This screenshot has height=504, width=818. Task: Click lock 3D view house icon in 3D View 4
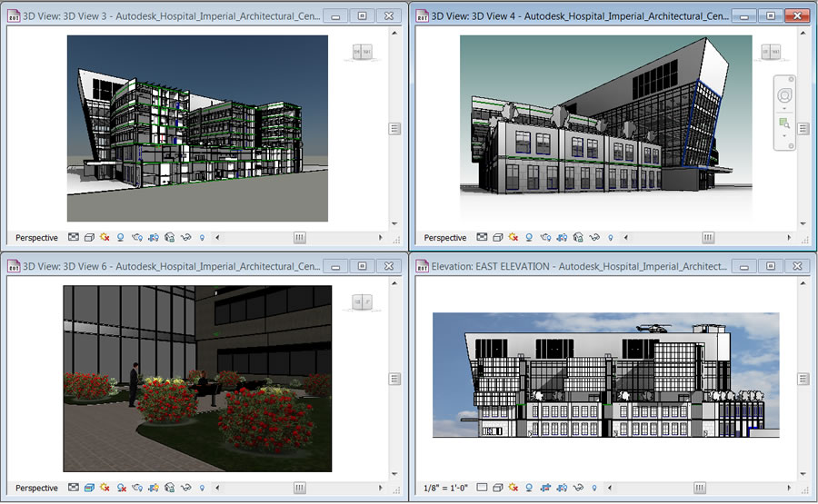click(578, 237)
